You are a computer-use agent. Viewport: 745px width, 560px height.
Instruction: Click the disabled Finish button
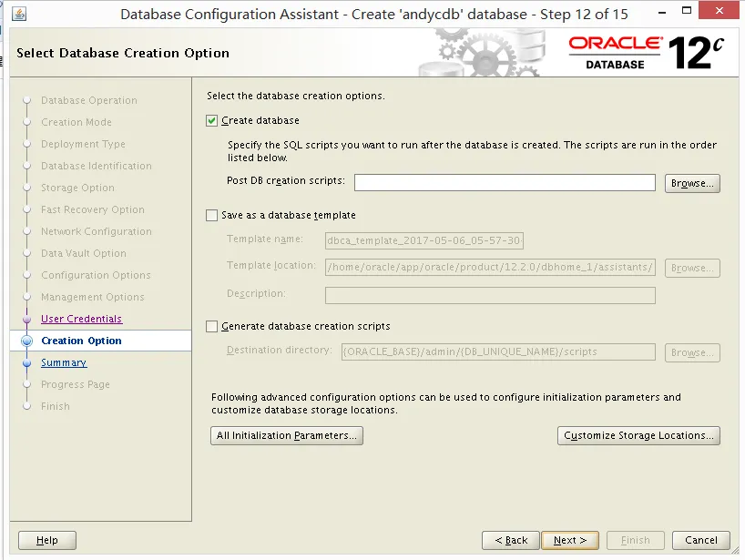click(635, 540)
